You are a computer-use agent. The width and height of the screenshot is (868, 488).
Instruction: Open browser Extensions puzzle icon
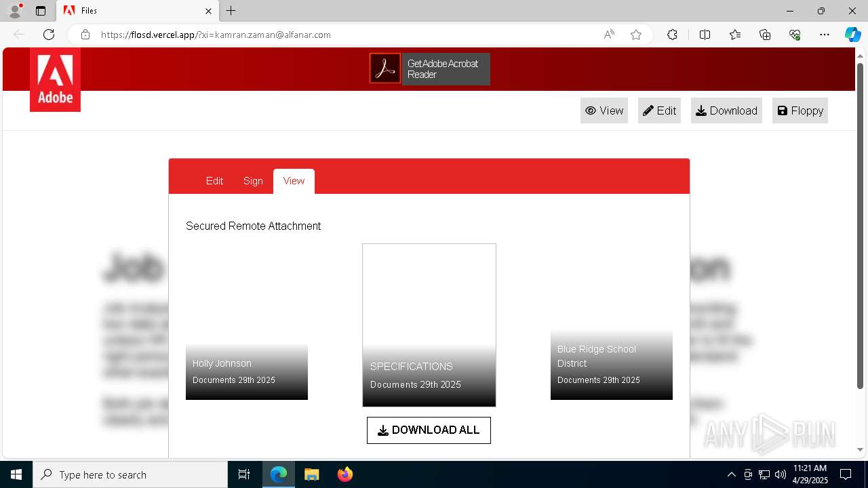(x=672, y=35)
